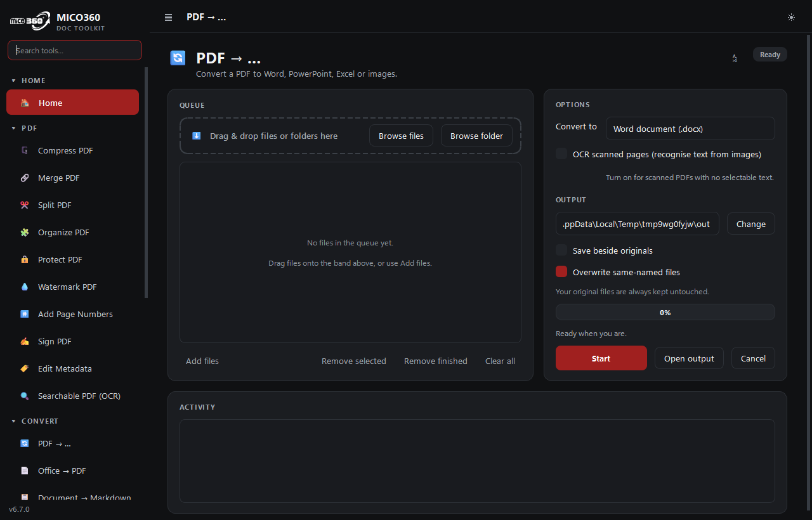Click the Sign PDF pen icon
The width and height of the screenshot is (812, 520).
(24, 341)
